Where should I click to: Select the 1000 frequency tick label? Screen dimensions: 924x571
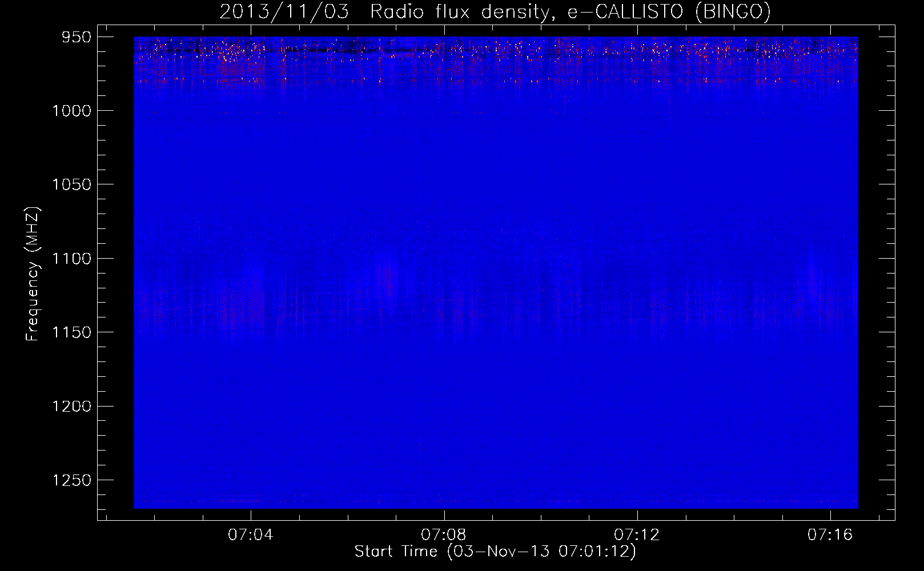[71, 111]
